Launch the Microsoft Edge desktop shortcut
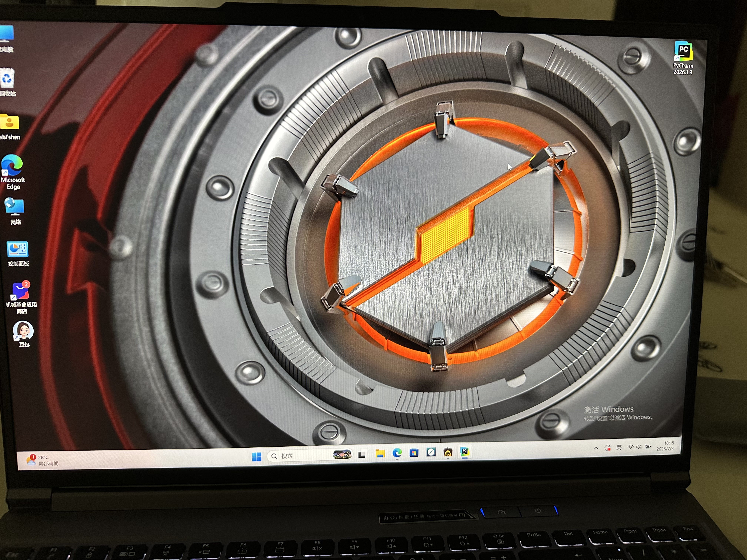Viewport: 747px width, 560px height. [x=12, y=172]
